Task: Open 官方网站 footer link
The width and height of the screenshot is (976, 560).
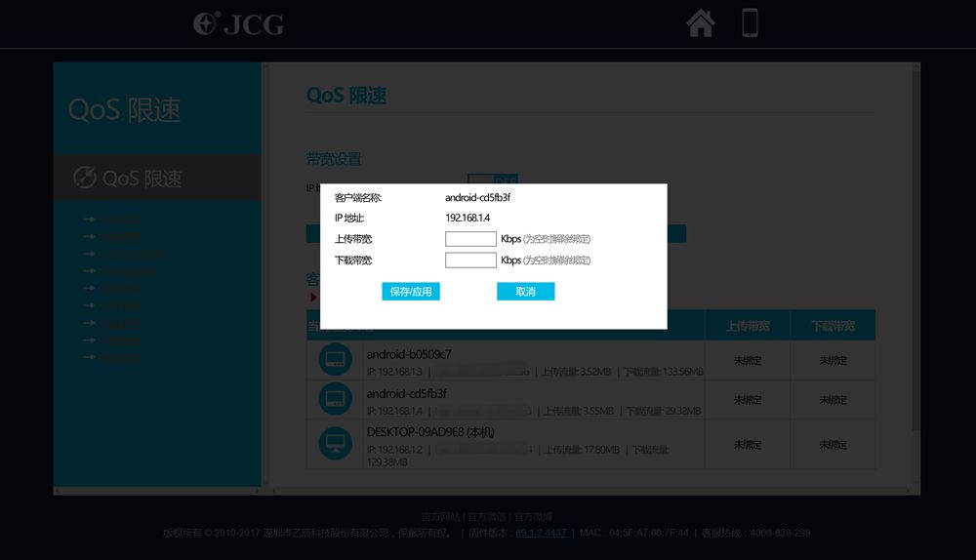Action: pyautogui.click(x=440, y=517)
